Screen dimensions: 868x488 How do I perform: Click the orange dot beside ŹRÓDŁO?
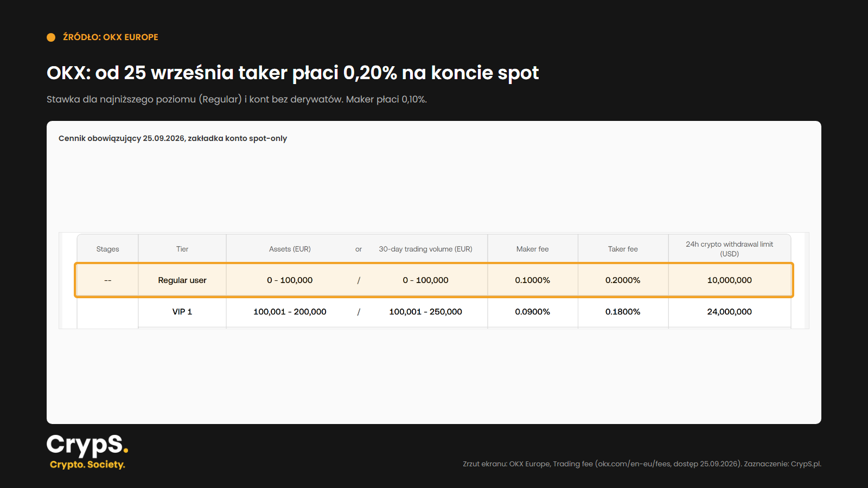click(51, 37)
